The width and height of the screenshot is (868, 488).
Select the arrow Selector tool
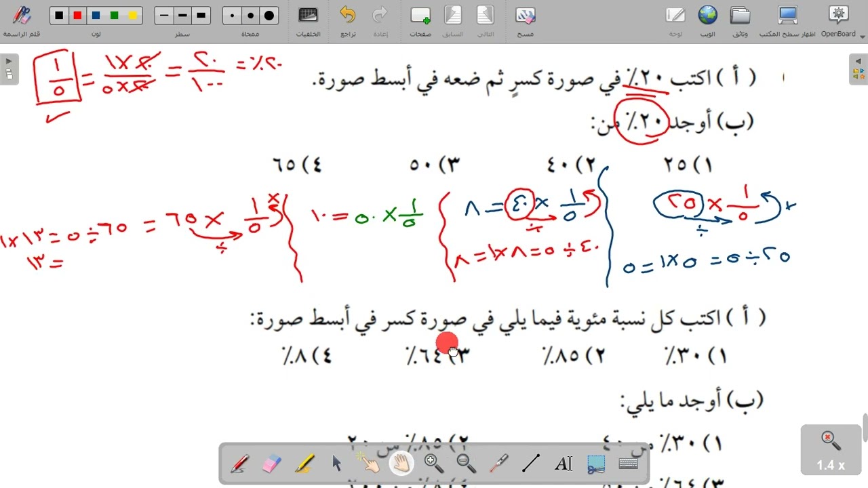(336, 464)
